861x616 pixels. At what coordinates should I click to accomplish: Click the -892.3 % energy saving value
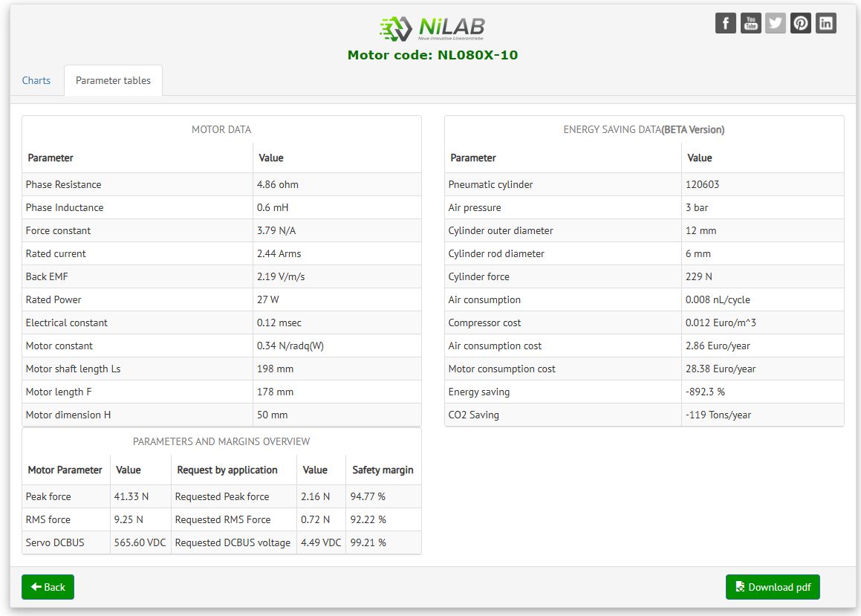705,392
